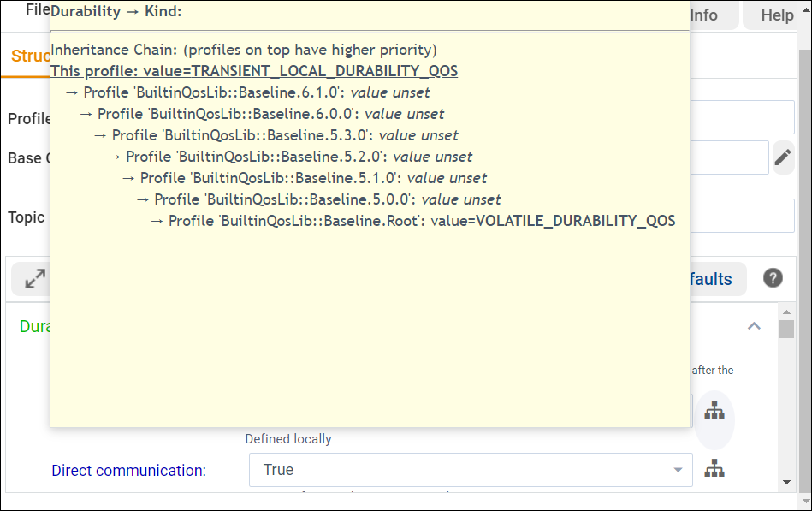This screenshot has height=511, width=812.
Task: Click the vertical scrollbar thumb
Action: tap(786, 330)
